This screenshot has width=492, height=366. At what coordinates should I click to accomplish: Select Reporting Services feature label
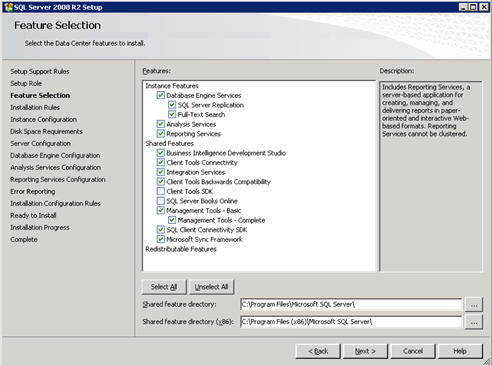(194, 134)
